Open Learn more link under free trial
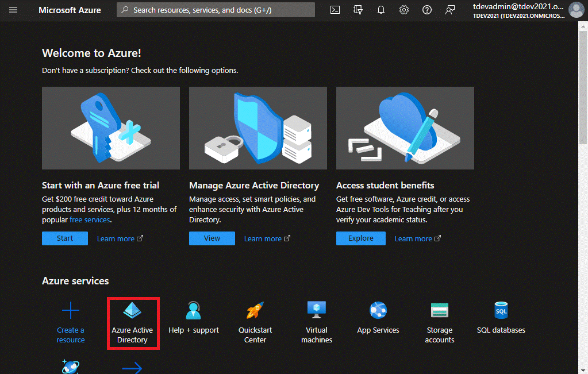This screenshot has width=588, height=374. (x=120, y=239)
